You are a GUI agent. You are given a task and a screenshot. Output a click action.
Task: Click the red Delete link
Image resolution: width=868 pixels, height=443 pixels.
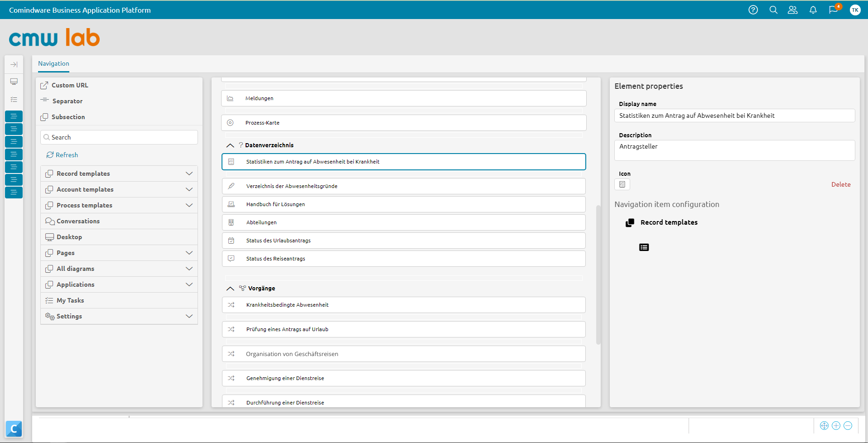tap(841, 184)
